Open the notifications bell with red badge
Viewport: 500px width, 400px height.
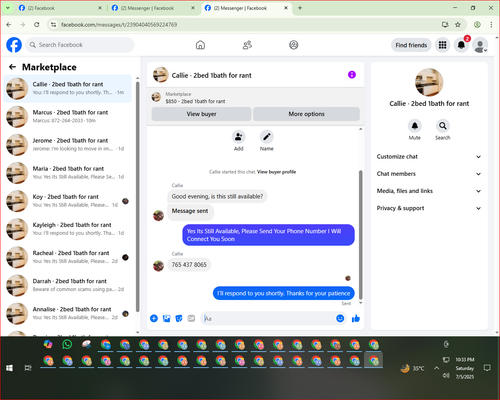[x=461, y=45]
